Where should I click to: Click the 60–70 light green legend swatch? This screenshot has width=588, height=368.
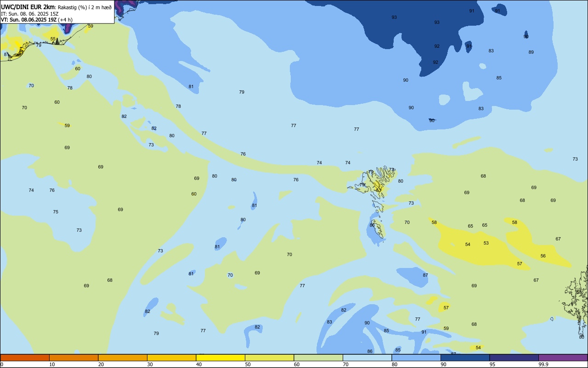click(x=318, y=357)
